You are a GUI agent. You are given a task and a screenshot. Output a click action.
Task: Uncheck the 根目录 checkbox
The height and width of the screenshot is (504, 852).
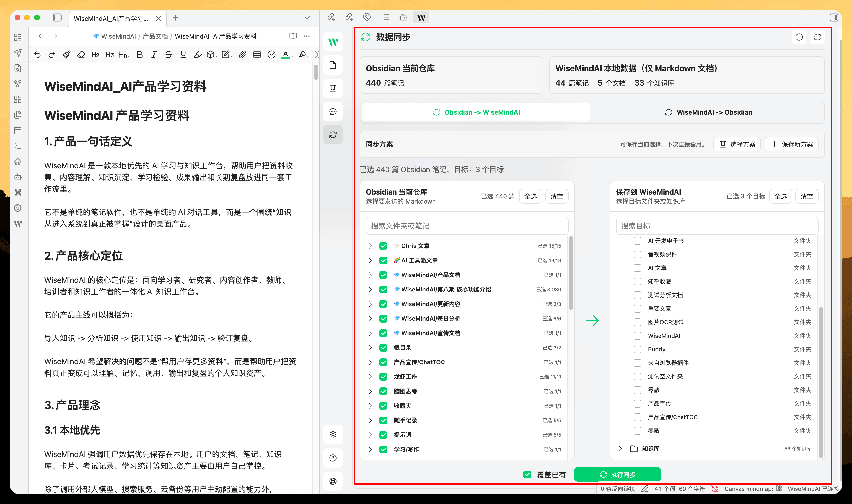coord(383,348)
